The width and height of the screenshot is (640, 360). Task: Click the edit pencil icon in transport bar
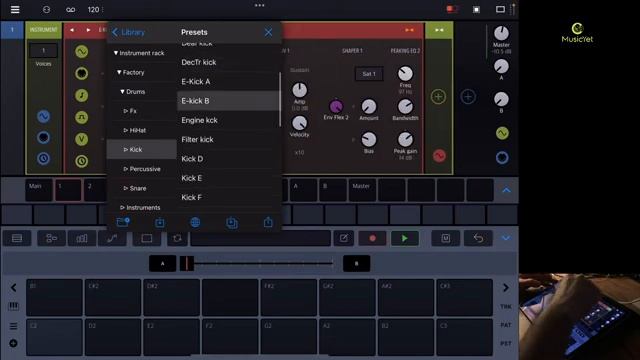click(344, 238)
